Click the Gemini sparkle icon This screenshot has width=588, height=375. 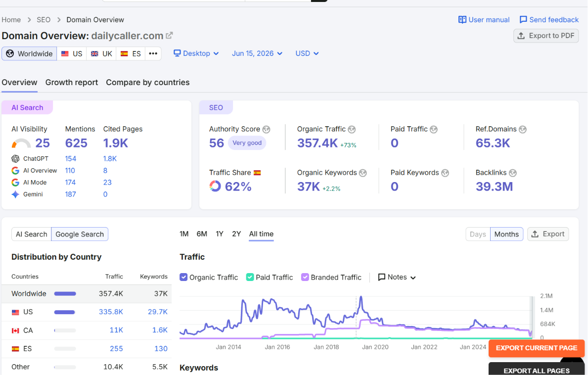pos(15,194)
